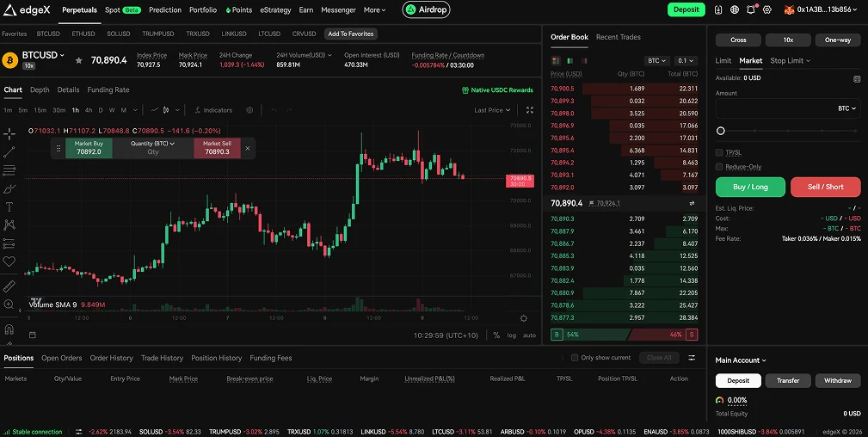The width and height of the screenshot is (868, 437).
Task: Select the trend line drawing tool
Action: (9, 151)
